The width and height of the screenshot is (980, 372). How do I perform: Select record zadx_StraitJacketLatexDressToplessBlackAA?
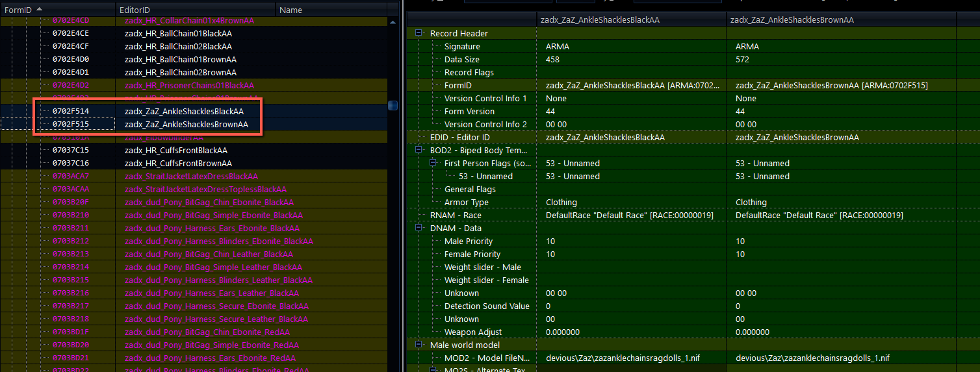pyautogui.click(x=205, y=189)
